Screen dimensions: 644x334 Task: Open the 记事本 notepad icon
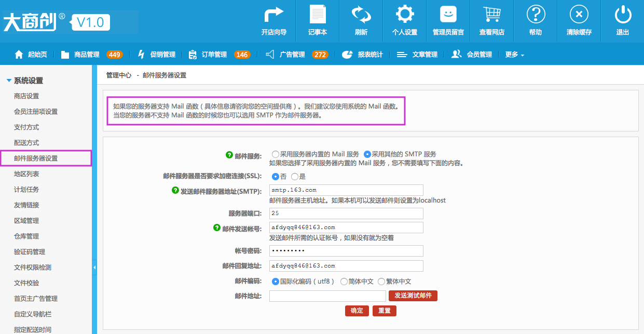318,14
